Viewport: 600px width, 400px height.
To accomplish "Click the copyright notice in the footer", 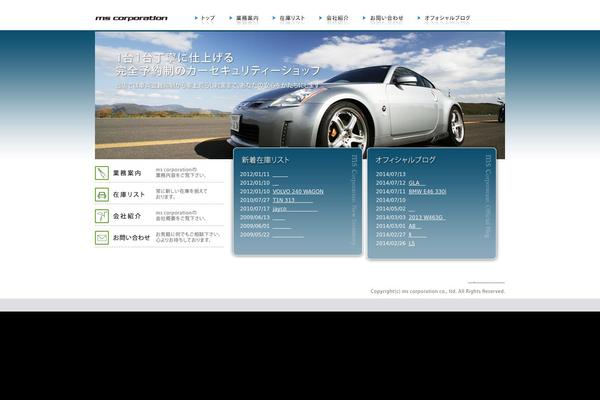I will [x=438, y=291].
